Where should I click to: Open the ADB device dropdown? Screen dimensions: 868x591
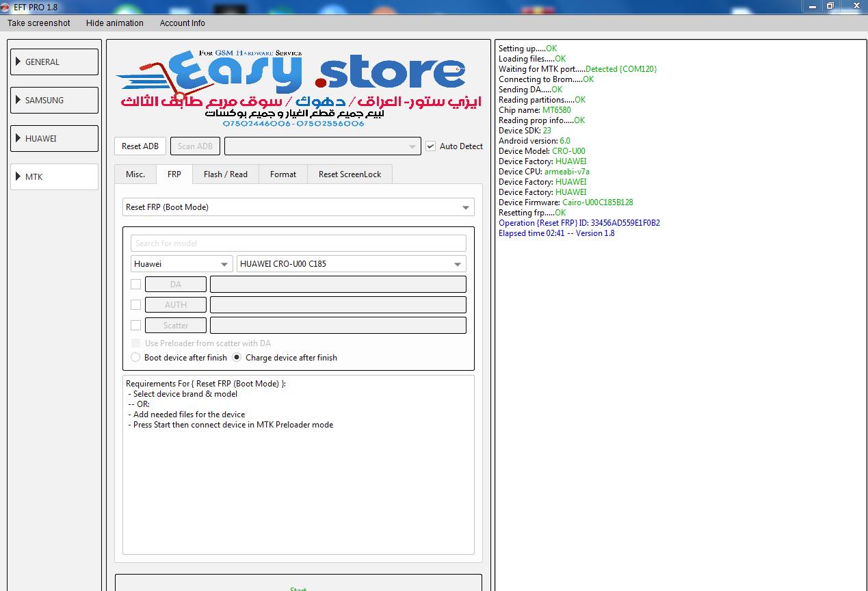[322, 146]
